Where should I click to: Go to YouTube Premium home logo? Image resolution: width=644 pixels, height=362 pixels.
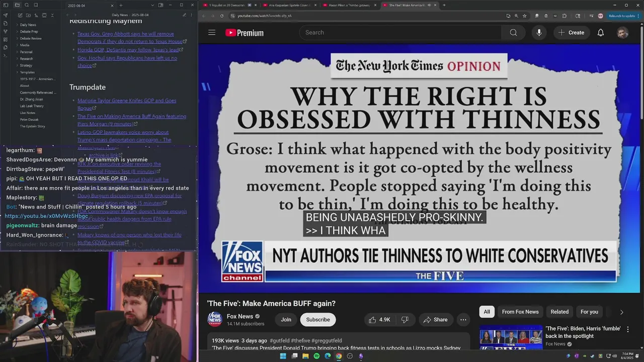(x=245, y=33)
